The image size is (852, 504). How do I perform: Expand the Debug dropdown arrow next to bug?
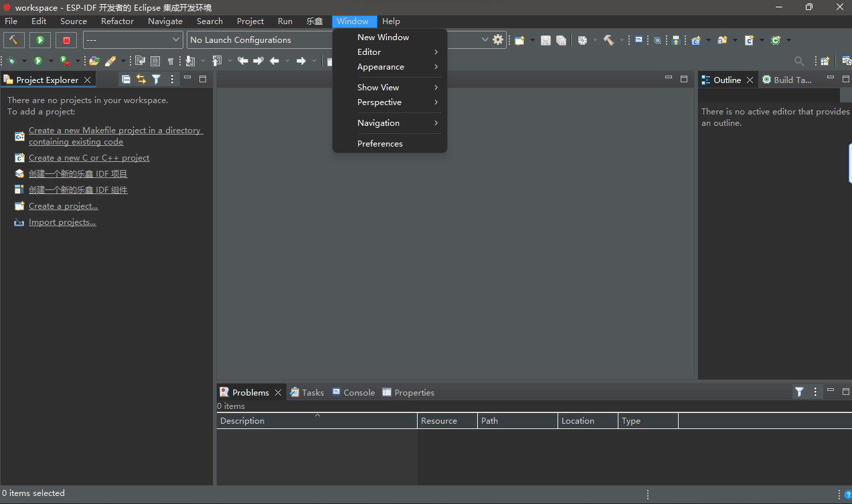pos(24,61)
